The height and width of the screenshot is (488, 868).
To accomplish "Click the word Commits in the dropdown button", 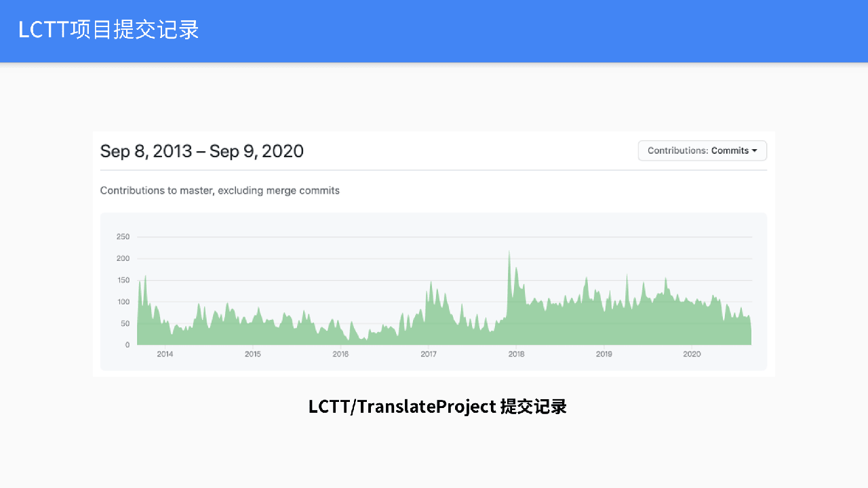I will pos(730,150).
